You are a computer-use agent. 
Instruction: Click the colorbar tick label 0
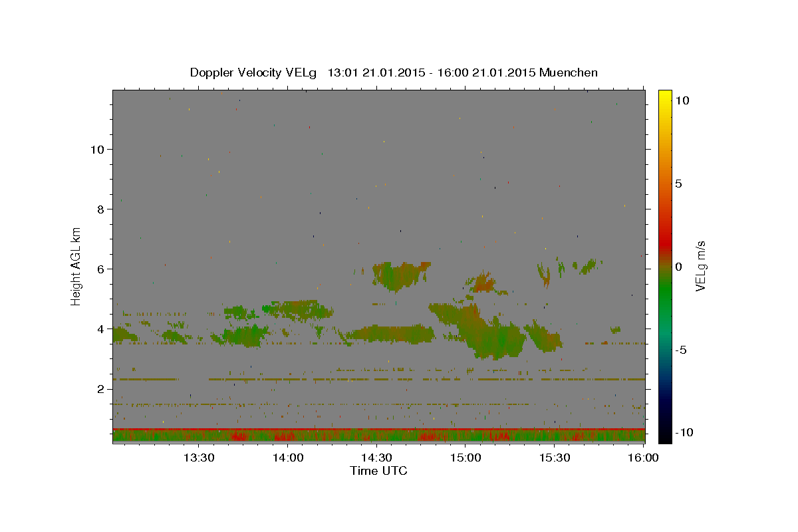(678, 267)
